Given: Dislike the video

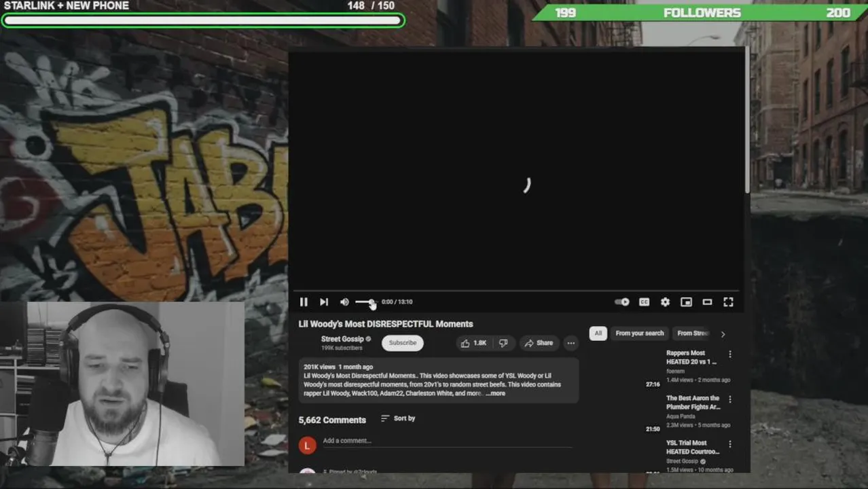Looking at the screenshot, I should pyautogui.click(x=503, y=343).
